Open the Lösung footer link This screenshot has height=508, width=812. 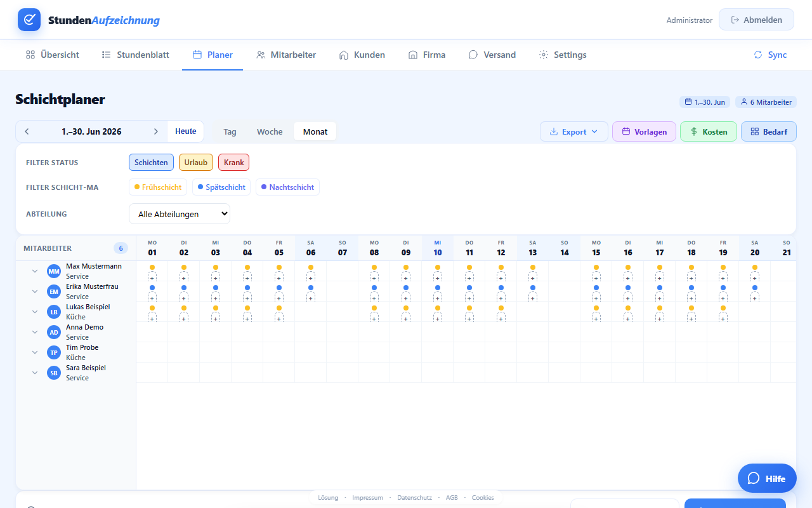point(328,498)
